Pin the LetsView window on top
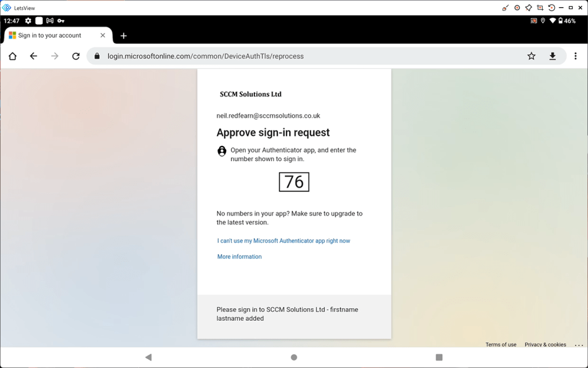 pos(528,7)
